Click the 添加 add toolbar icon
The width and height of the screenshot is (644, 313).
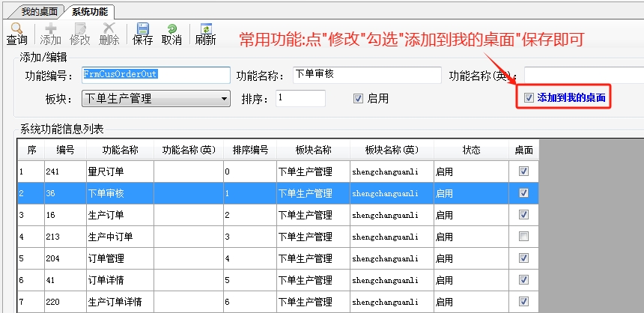tap(50, 33)
